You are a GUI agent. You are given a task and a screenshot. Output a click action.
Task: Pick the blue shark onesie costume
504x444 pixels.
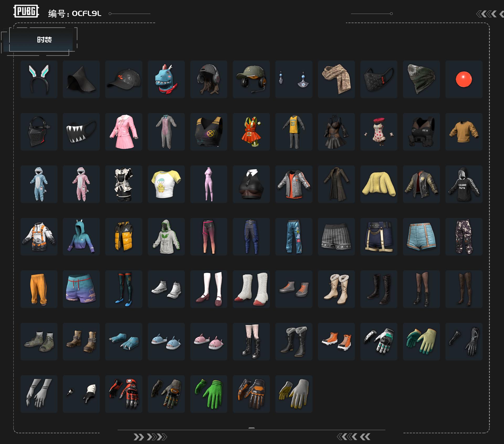click(x=39, y=184)
